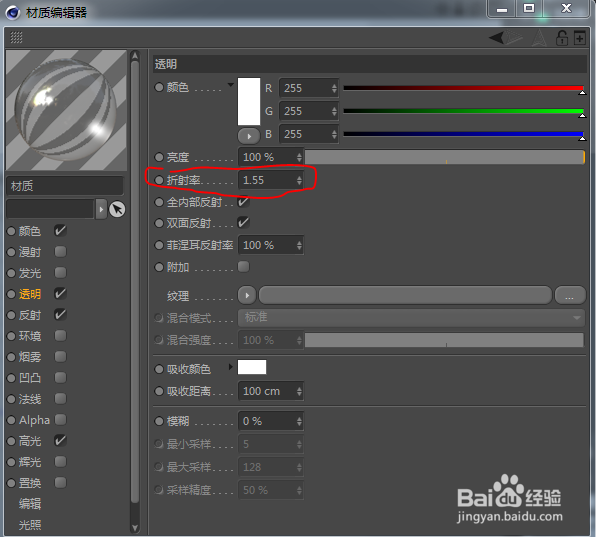Viewport: 596px width, 537px height.
Task: Click the G value stepper arrows
Action: [334, 111]
